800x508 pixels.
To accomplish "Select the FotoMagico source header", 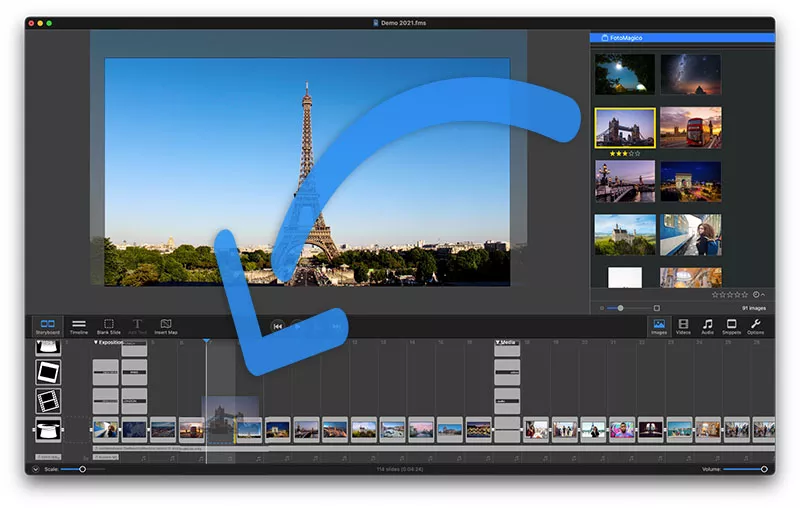I will 682,38.
